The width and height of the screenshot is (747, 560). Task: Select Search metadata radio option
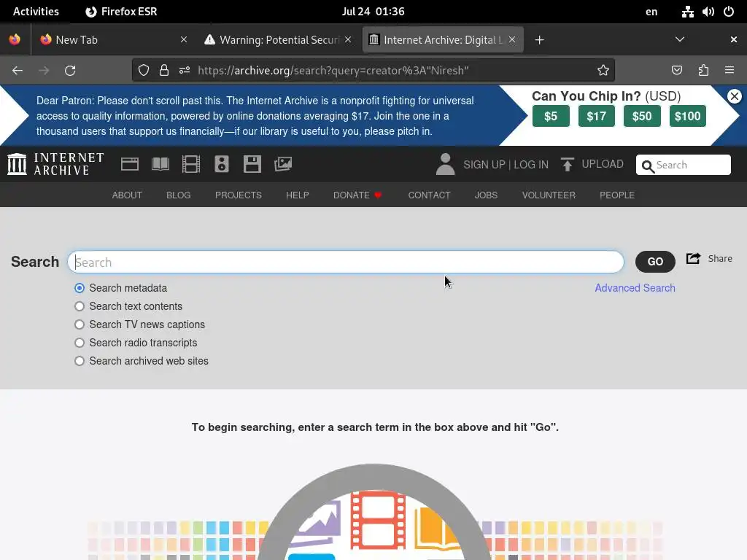(80, 288)
